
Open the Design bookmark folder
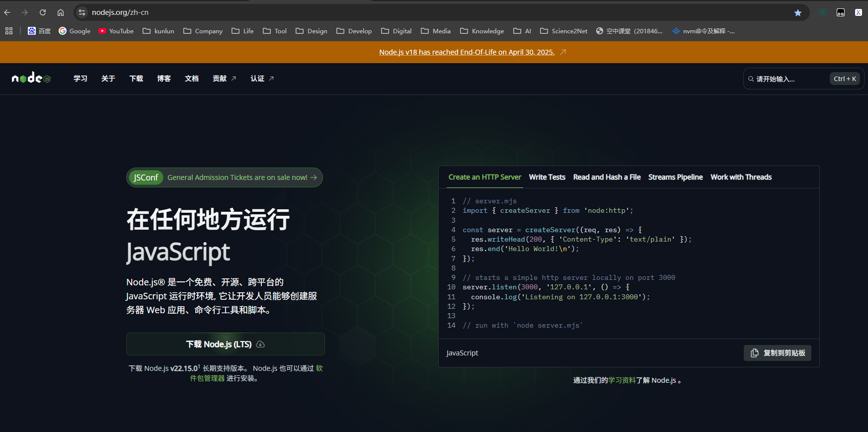311,31
